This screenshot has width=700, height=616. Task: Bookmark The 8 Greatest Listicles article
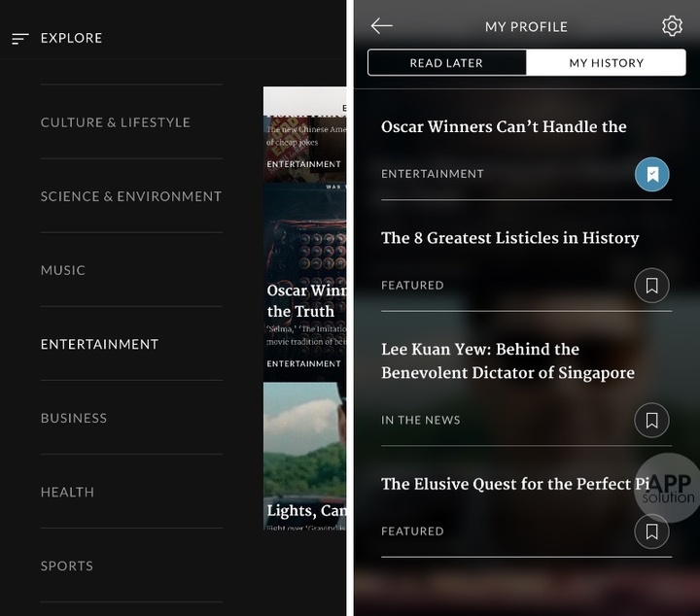click(651, 286)
